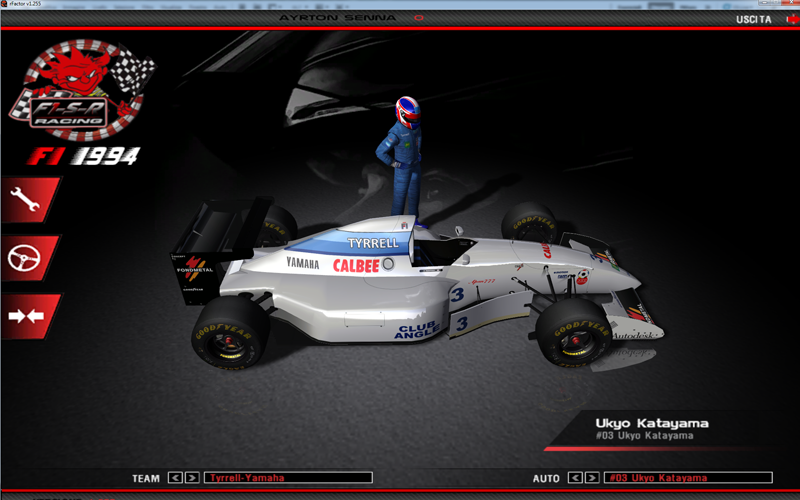Open the Tyrrell-Yamaha team selection field
The width and height of the screenshot is (800, 500).
(x=288, y=478)
